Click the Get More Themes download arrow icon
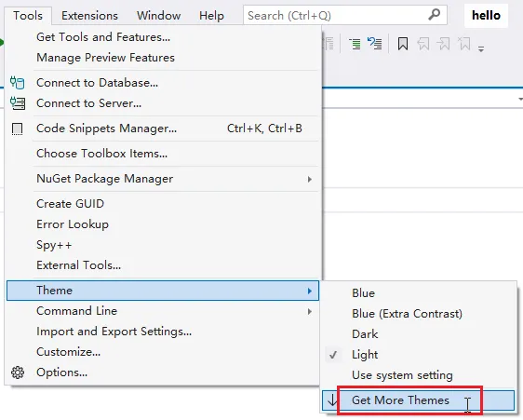523x420 pixels. click(332, 400)
